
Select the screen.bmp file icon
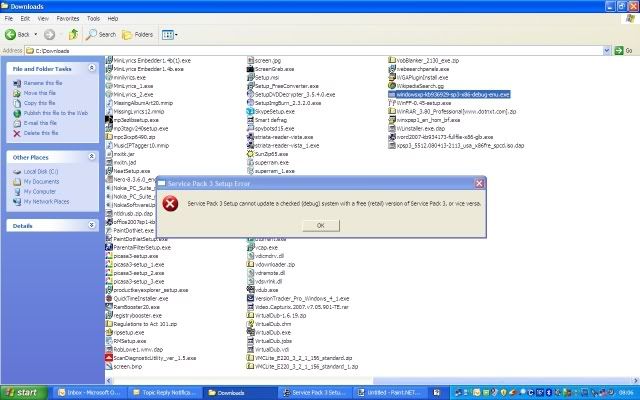[x=109, y=367]
